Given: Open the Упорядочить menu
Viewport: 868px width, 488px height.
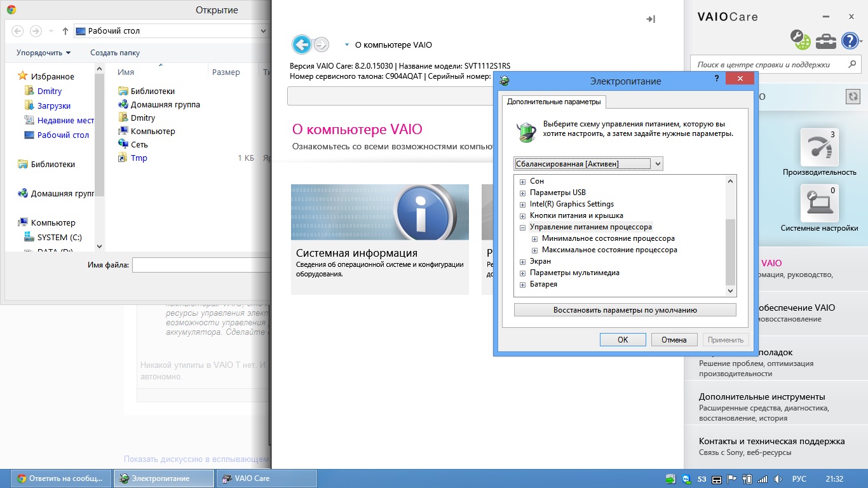Looking at the screenshot, I should pyautogui.click(x=44, y=53).
